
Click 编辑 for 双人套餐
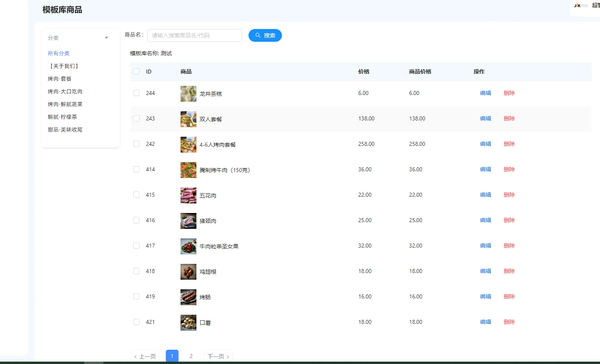[x=485, y=118]
